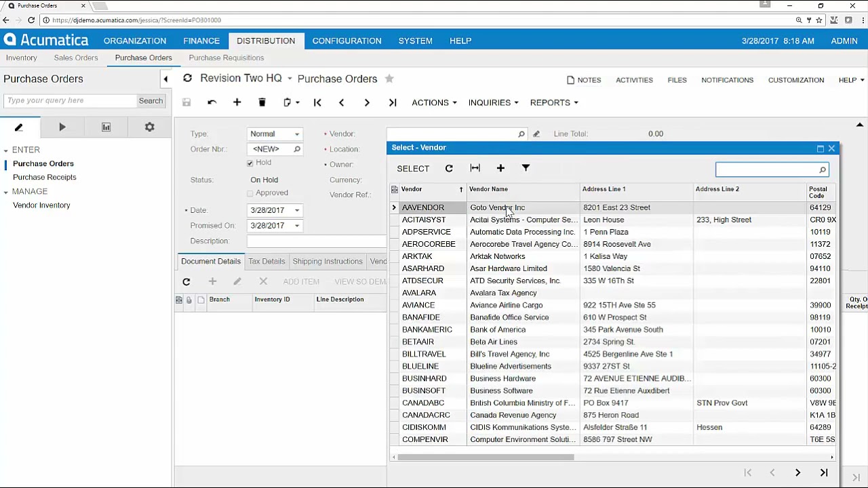Click the Order Nbr lookup magnifier

(297, 149)
